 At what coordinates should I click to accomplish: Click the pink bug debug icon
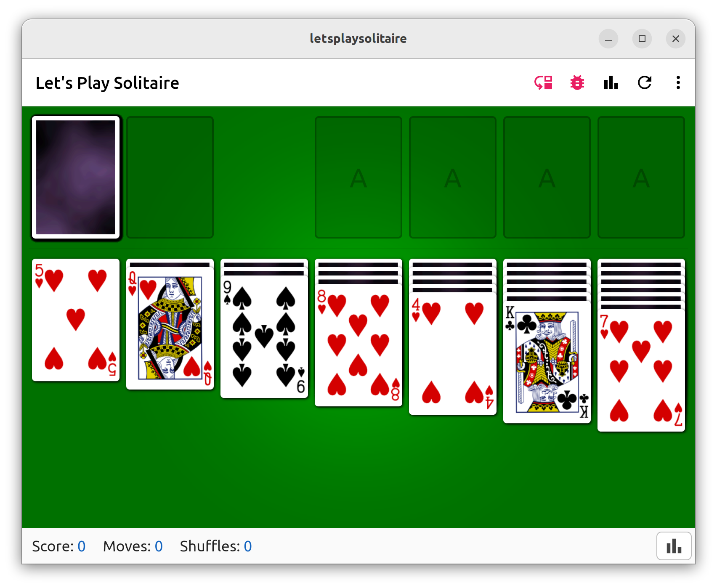(577, 83)
